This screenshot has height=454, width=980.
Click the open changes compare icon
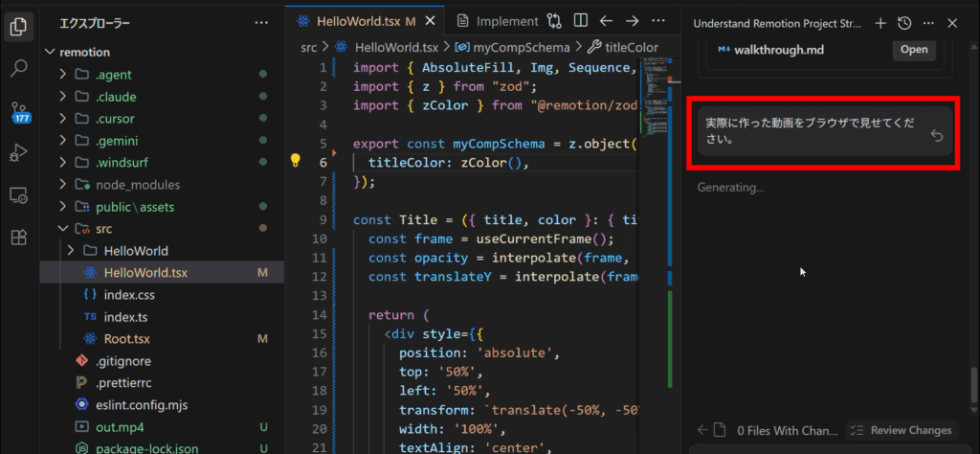pos(555,20)
